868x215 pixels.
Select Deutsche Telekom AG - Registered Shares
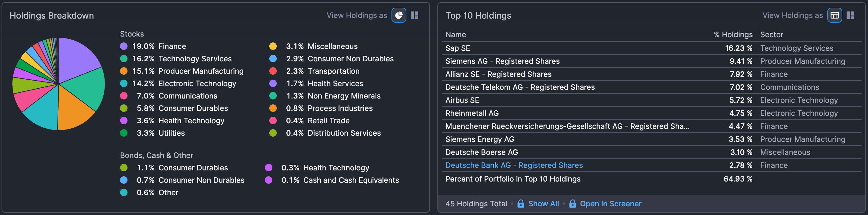tap(520, 87)
